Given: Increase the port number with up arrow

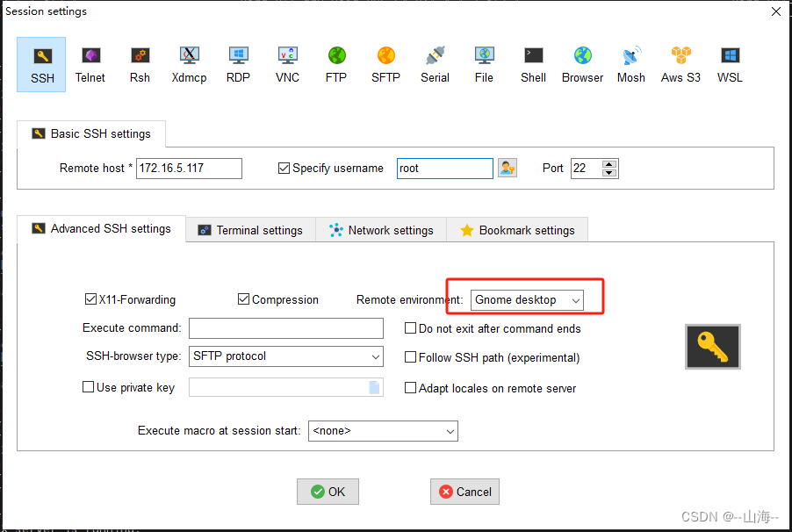Looking at the screenshot, I should [x=609, y=164].
